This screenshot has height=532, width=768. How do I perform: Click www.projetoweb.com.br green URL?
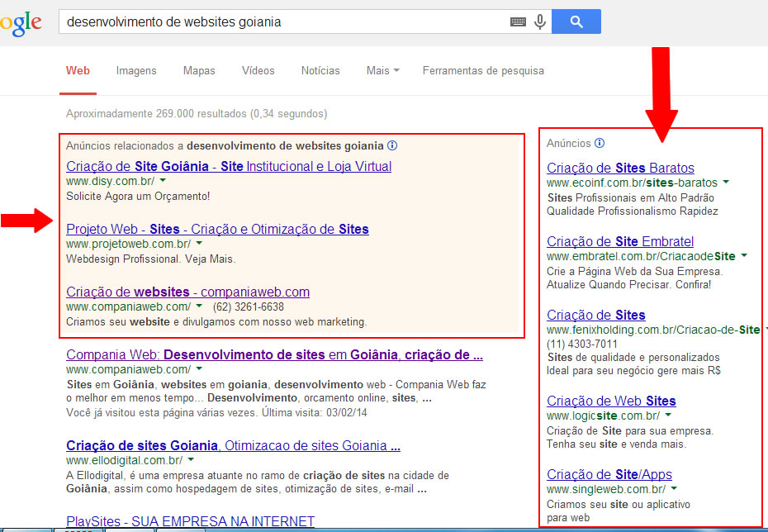click(128, 244)
